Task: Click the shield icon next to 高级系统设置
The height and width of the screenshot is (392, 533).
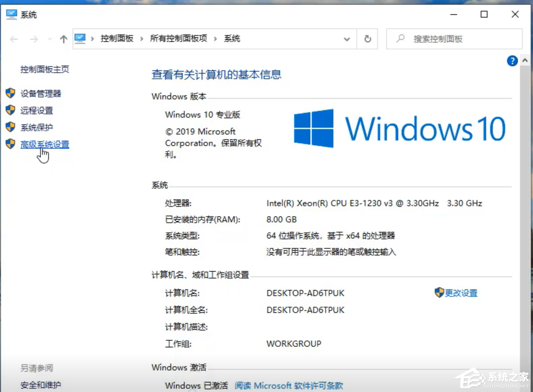Action: [11, 144]
